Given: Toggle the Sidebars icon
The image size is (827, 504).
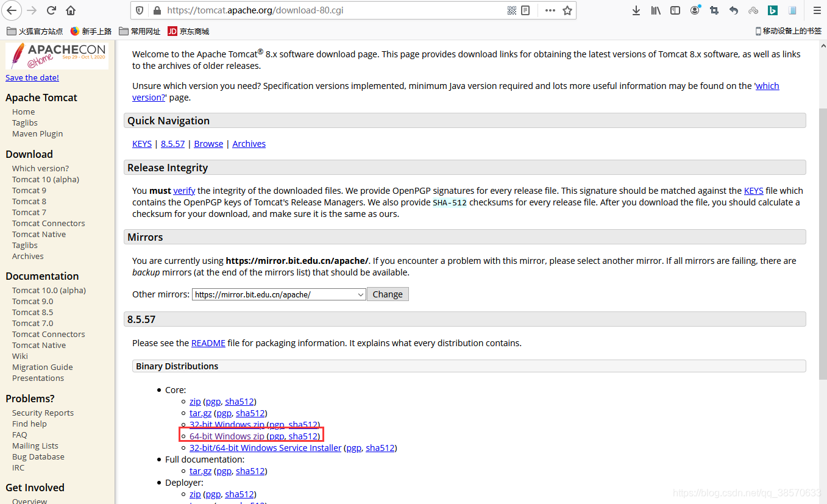Looking at the screenshot, I should [675, 10].
